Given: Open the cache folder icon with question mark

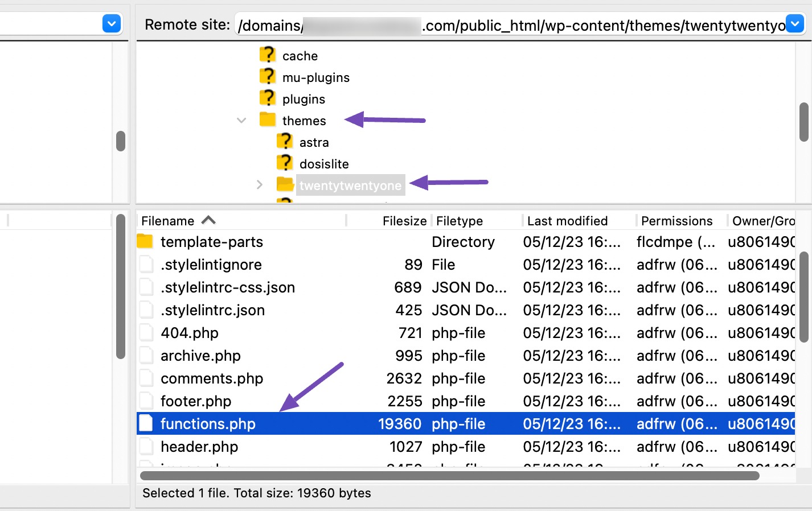Looking at the screenshot, I should (x=268, y=55).
